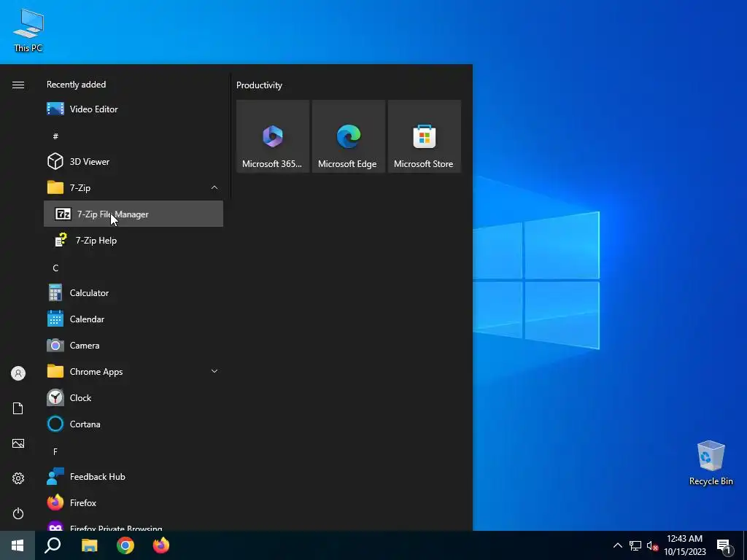Open Settings gear in Start sidebar
Screen dimensions: 747x560
pos(18,478)
